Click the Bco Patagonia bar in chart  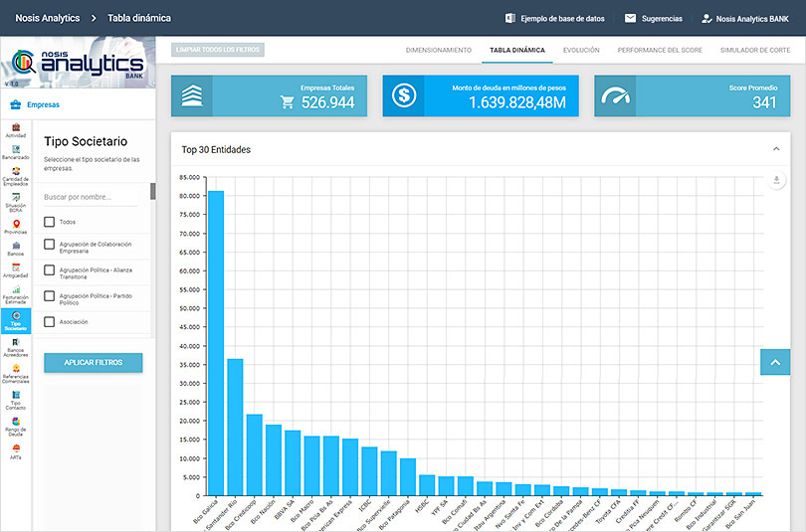pyautogui.click(x=408, y=477)
